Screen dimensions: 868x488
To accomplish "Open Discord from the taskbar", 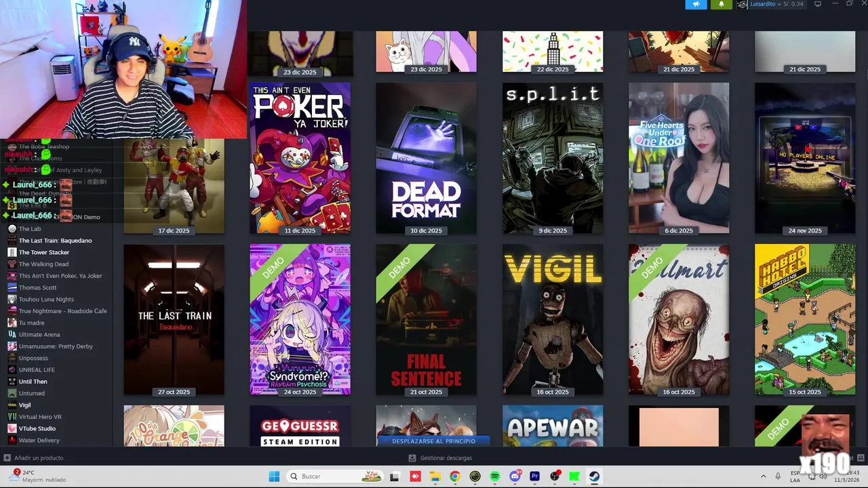I will 515,476.
